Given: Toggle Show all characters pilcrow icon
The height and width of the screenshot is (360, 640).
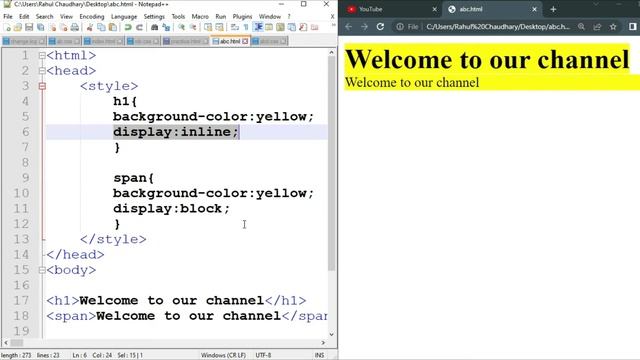Looking at the screenshot, I should pos(246,27).
